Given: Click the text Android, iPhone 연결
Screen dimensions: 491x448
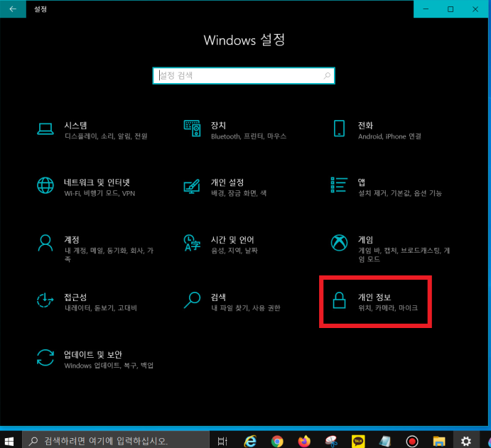Looking at the screenshot, I should 389,136.
